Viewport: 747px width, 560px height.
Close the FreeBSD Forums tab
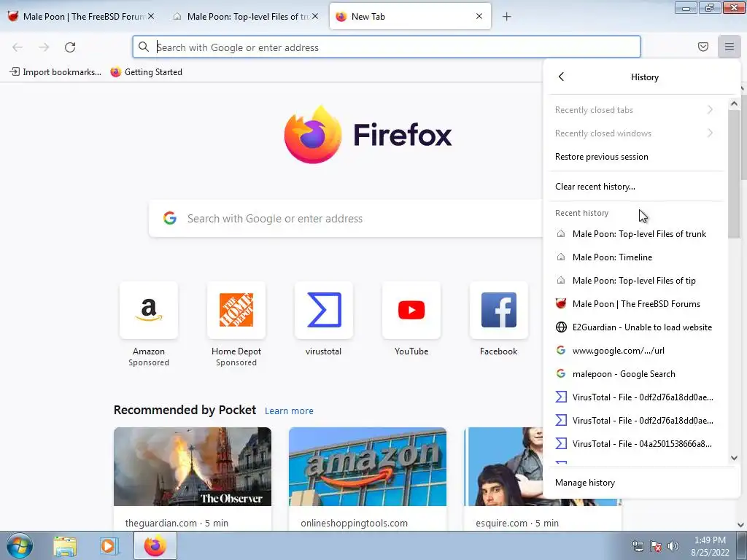150,16
